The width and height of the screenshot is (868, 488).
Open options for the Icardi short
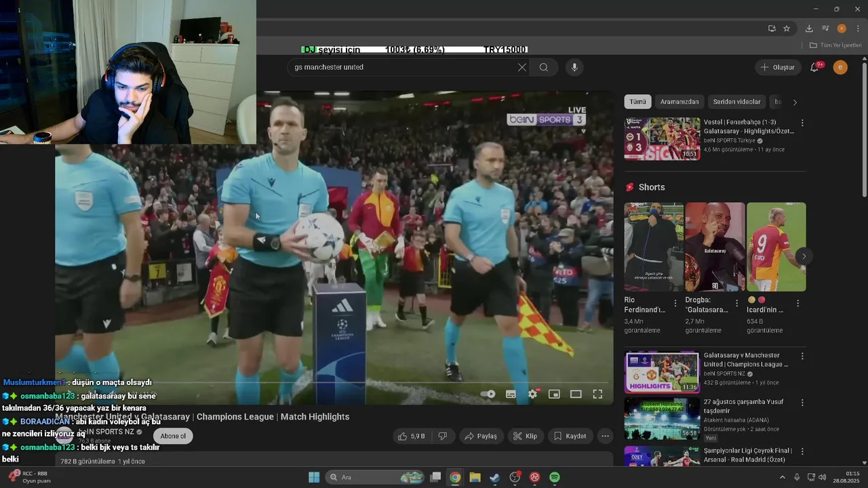click(x=797, y=304)
